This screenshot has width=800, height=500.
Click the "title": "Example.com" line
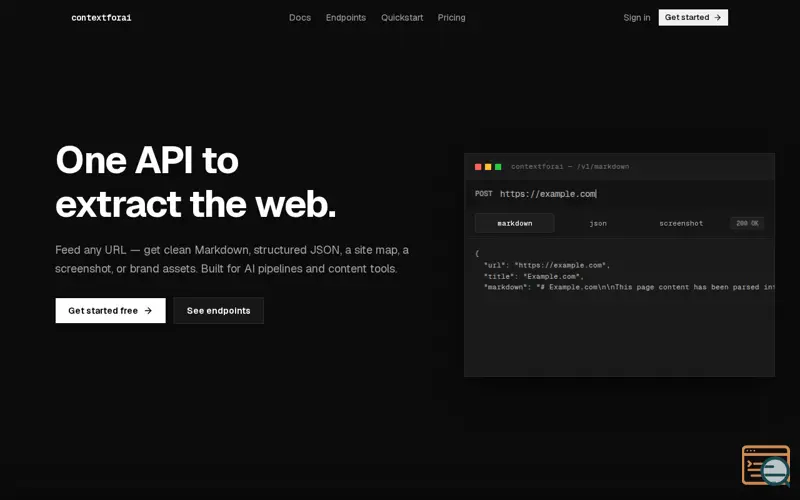(533, 277)
